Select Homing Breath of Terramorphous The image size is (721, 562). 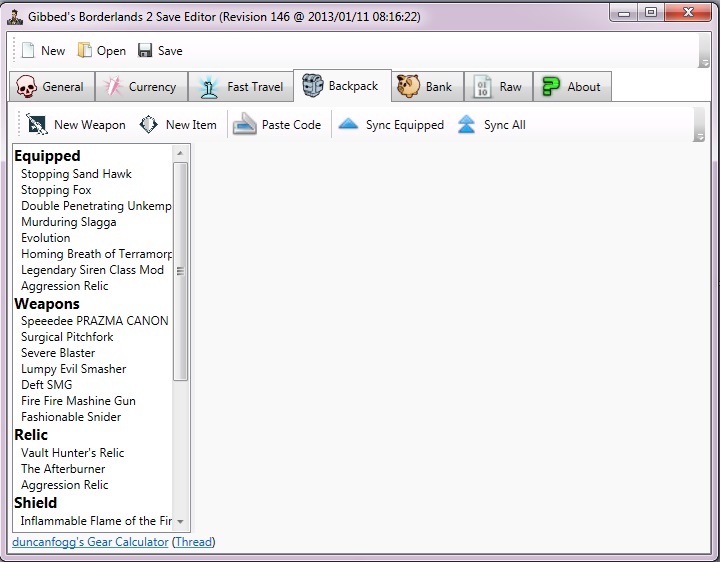pyautogui.click(x=96, y=254)
